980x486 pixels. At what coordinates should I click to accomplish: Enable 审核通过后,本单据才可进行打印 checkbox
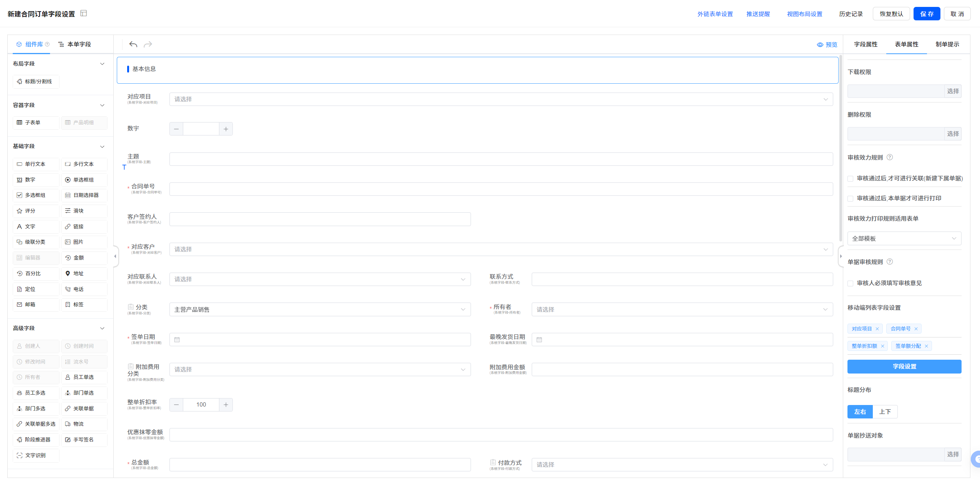point(851,198)
